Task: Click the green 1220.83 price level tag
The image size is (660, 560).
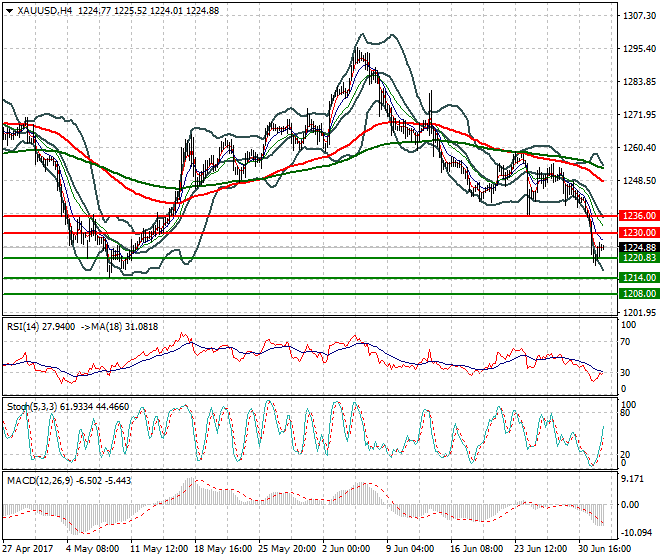Action: pyautogui.click(x=638, y=258)
